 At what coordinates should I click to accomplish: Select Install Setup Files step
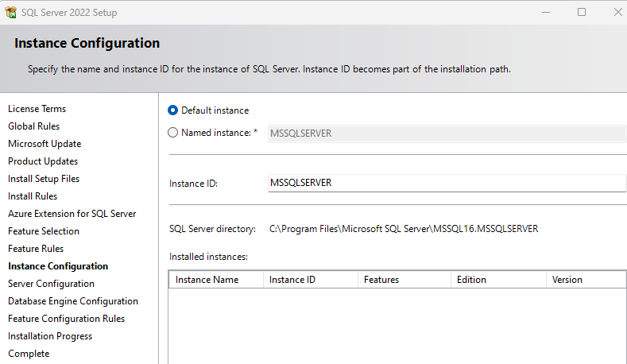pos(44,179)
